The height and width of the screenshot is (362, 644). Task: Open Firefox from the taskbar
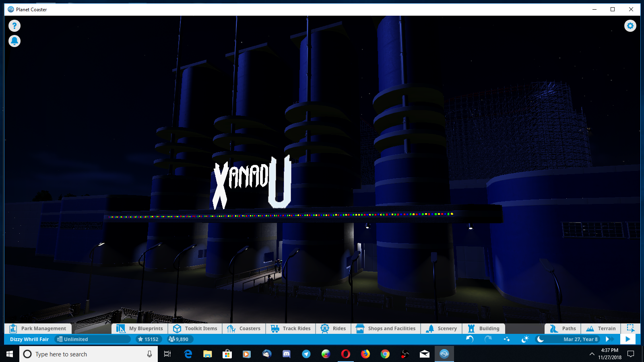(x=365, y=354)
